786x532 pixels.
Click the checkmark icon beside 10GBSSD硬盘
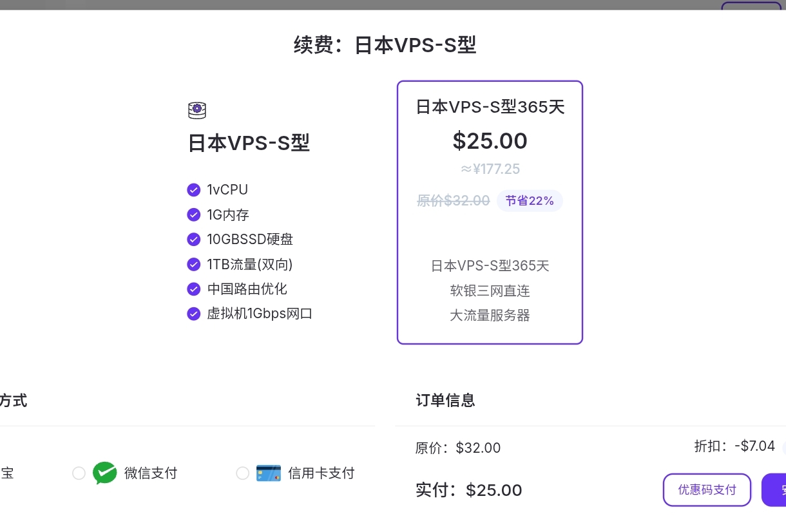point(193,240)
